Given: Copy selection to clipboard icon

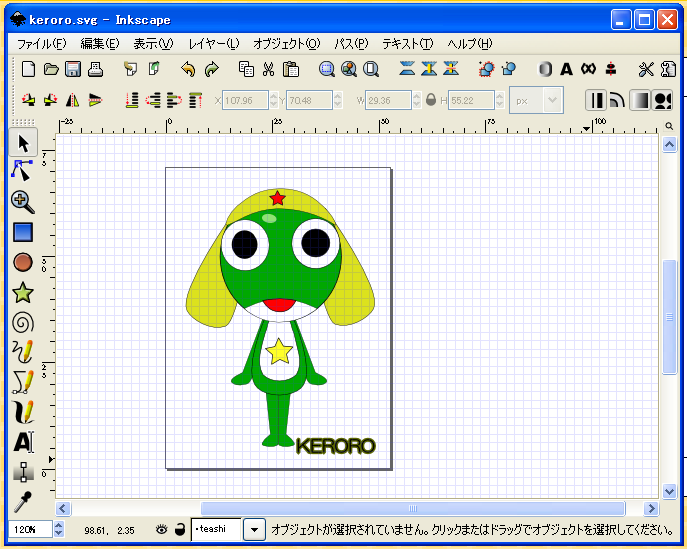Looking at the screenshot, I should click(246, 69).
